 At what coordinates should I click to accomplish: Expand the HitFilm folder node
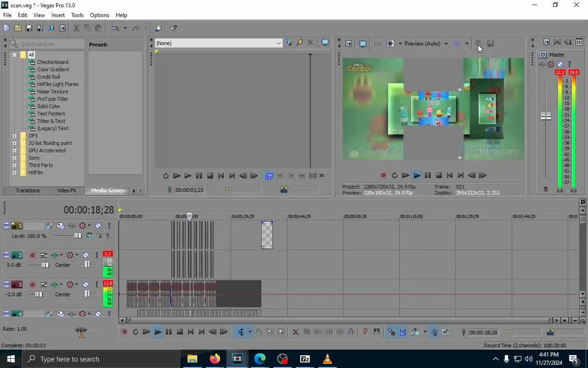pos(14,172)
